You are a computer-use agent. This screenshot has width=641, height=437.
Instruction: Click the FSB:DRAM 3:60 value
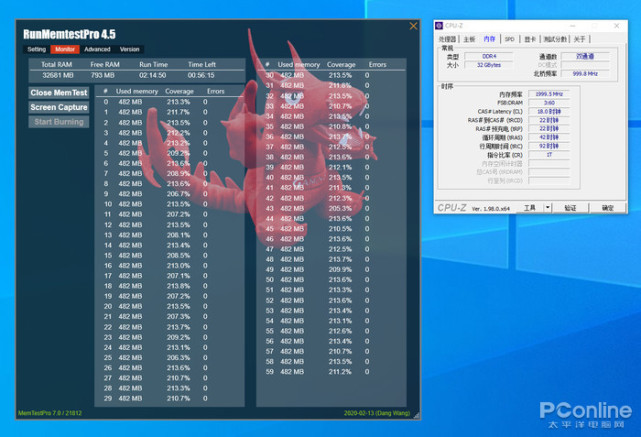pyautogui.click(x=549, y=103)
